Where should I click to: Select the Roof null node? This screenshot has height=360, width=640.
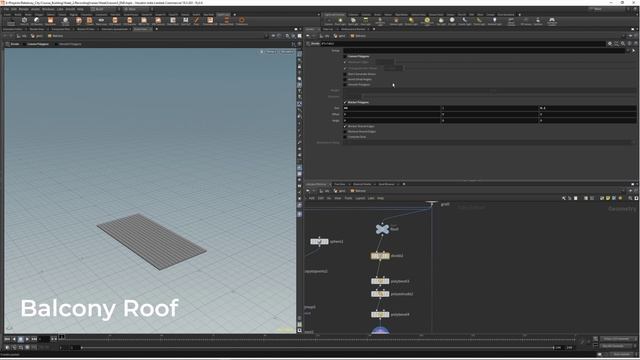(x=382, y=229)
